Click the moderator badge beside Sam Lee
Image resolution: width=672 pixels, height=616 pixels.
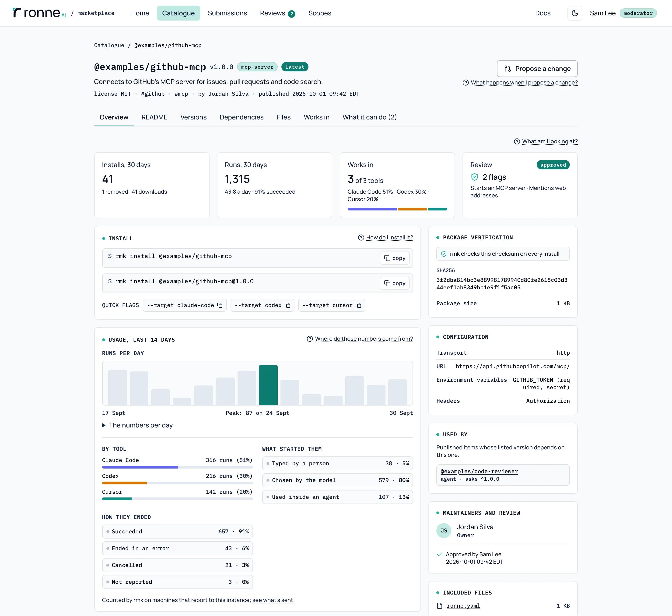point(638,13)
